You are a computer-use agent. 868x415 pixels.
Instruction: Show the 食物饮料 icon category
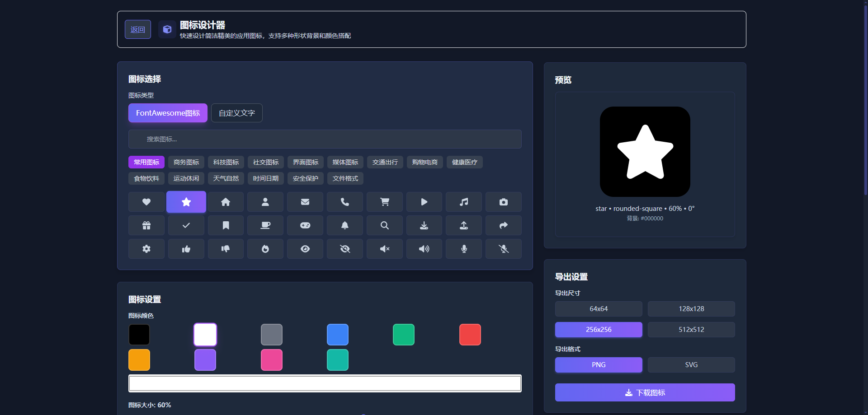[146, 178]
